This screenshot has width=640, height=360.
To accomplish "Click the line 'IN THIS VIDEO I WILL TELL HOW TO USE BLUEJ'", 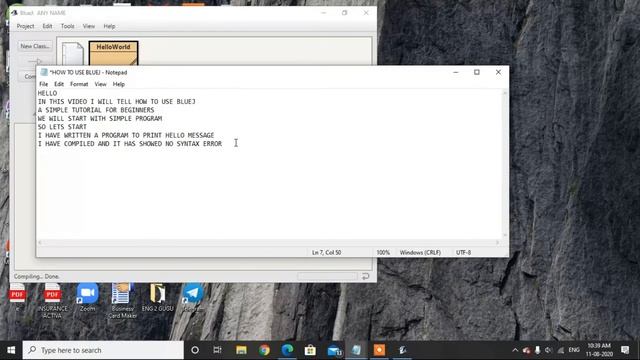I will (x=117, y=102).
